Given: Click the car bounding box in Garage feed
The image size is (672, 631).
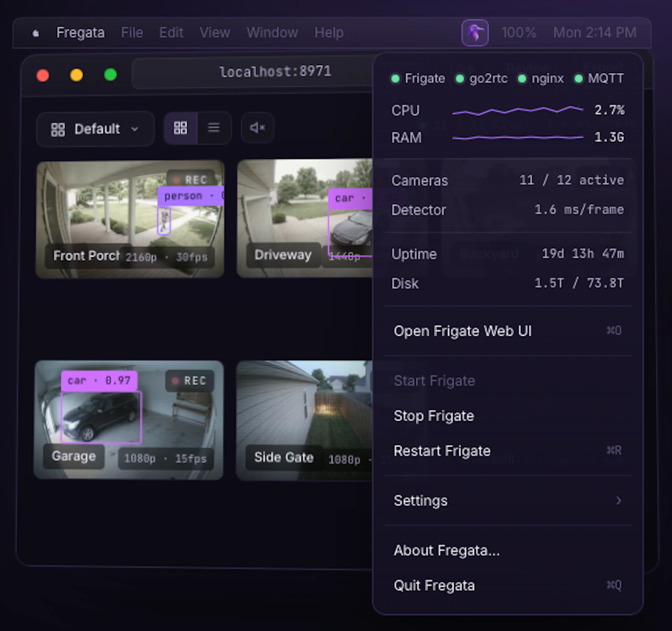Looking at the screenshot, I should click(x=101, y=417).
